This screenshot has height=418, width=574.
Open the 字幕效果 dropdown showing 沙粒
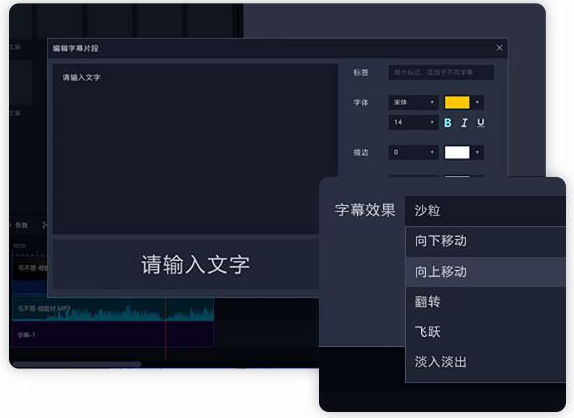pyautogui.click(x=485, y=211)
